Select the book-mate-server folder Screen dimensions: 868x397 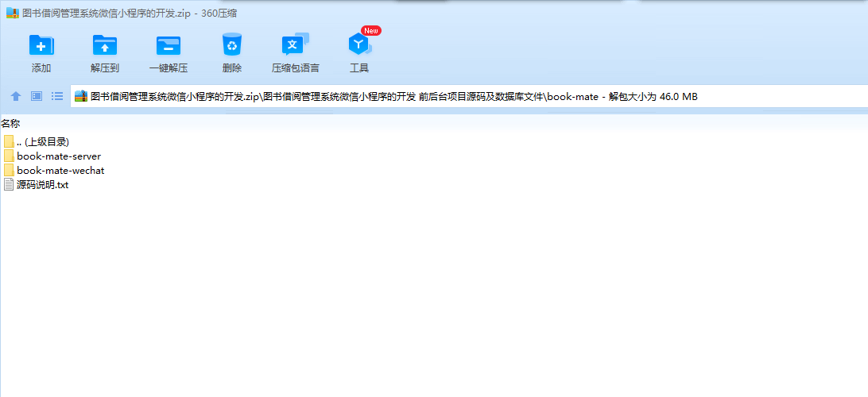(x=52, y=156)
